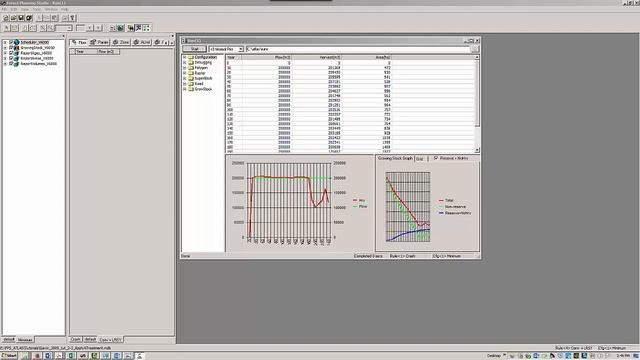
Task: Open the dropdown next to the Start button
Action: (x=240, y=49)
